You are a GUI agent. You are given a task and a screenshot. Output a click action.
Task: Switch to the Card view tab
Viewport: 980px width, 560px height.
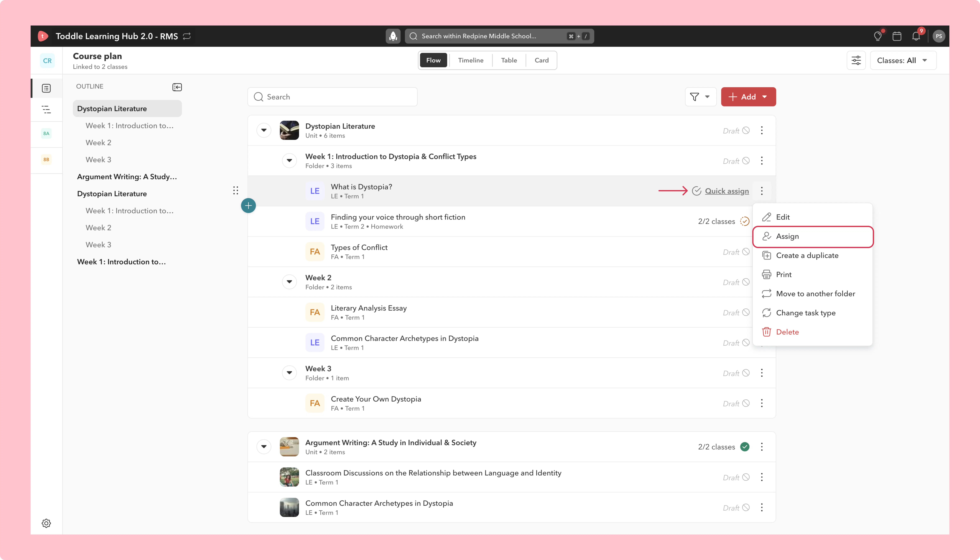click(x=541, y=60)
